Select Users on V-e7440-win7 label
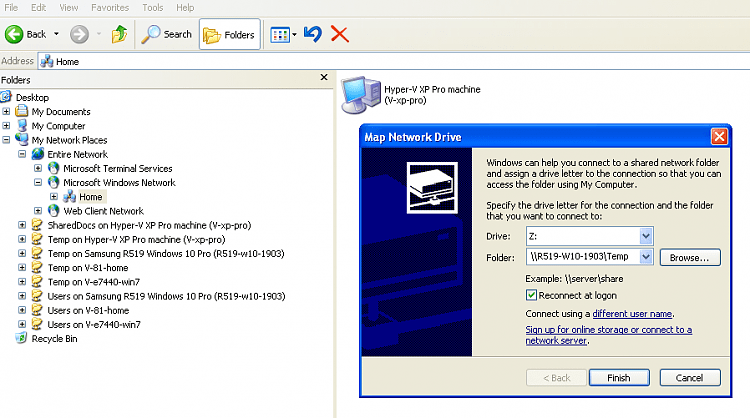 coord(94,324)
